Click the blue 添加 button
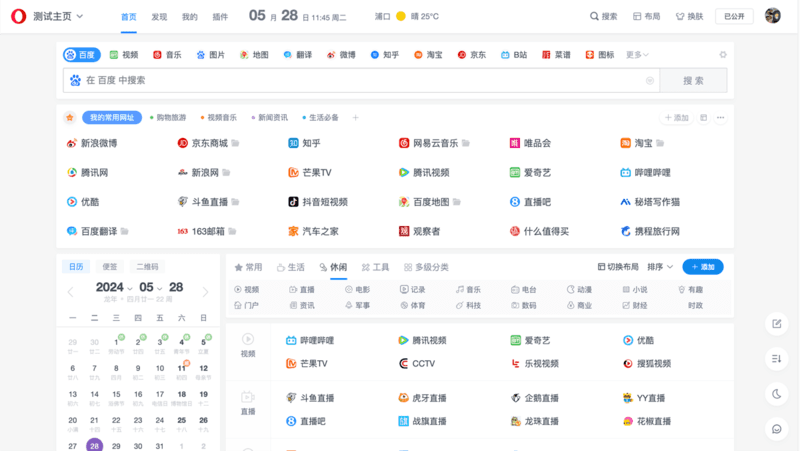The height and width of the screenshot is (451, 800). tap(703, 267)
